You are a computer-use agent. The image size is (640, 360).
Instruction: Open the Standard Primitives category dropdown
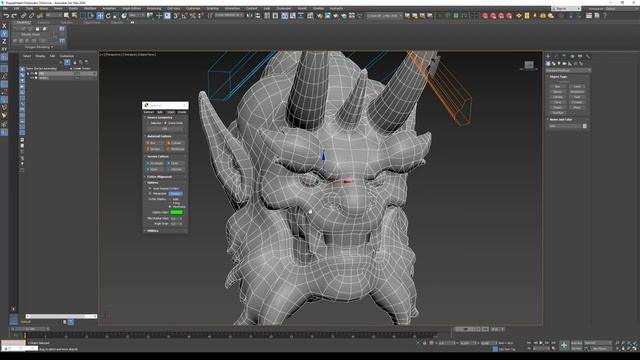569,70
